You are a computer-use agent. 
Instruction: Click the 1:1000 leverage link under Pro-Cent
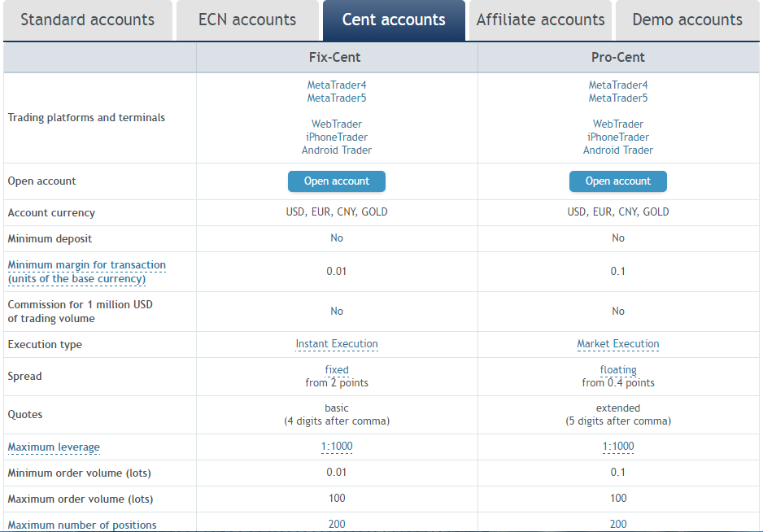tap(618, 447)
